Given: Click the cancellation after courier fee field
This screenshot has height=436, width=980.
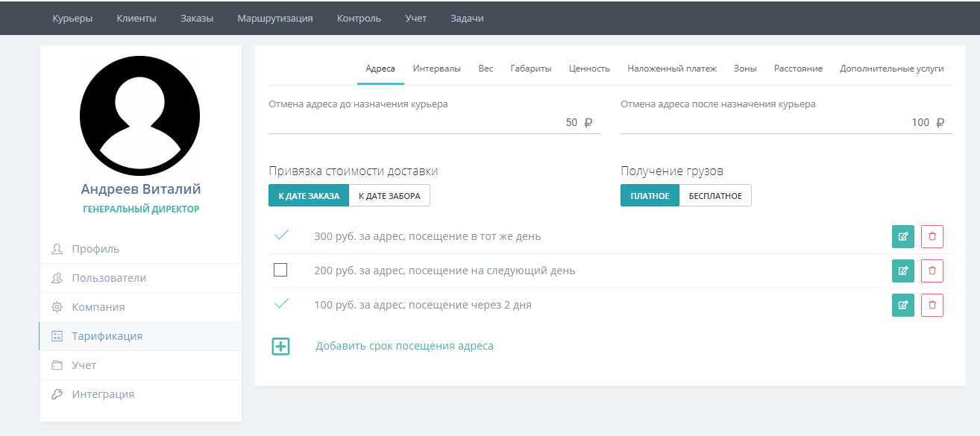Looking at the screenshot, I should [786, 122].
